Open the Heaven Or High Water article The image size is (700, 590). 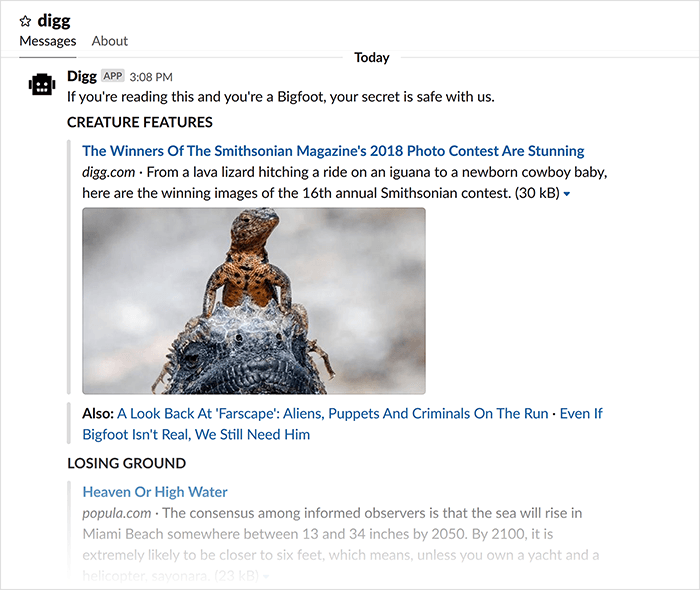(x=155, y=492)
